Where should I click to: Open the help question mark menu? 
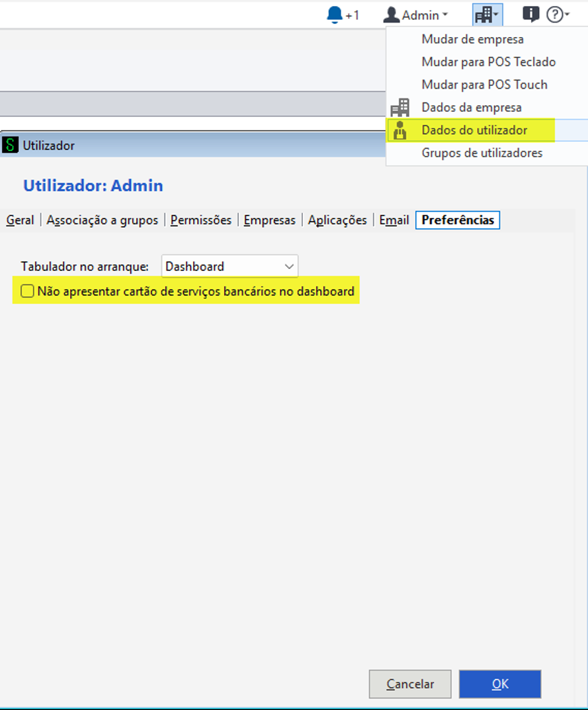coord(558,15)
